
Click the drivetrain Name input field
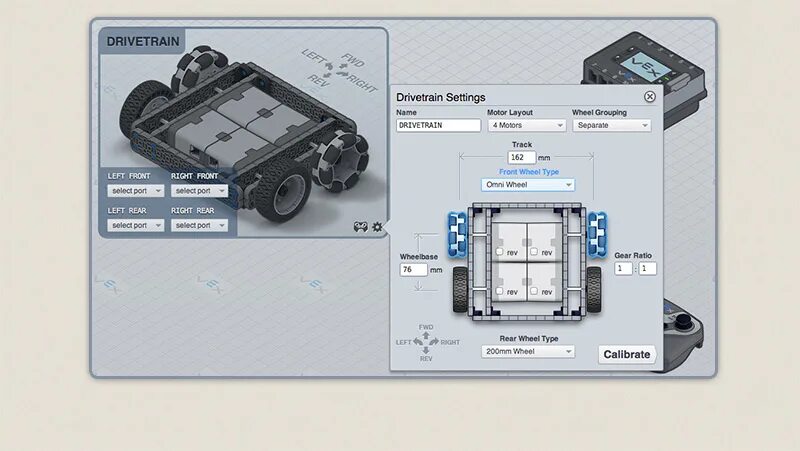[438, 125]
